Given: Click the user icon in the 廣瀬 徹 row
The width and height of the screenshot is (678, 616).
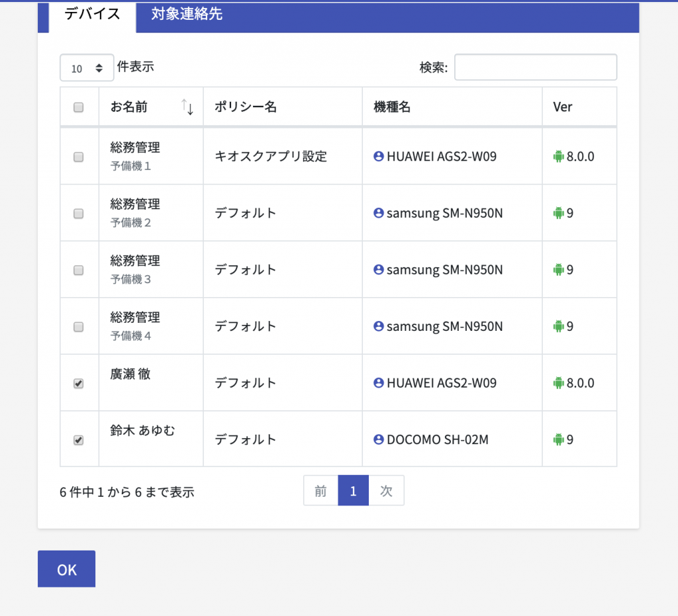Looking at the screenshot, I should pos(379,383).
